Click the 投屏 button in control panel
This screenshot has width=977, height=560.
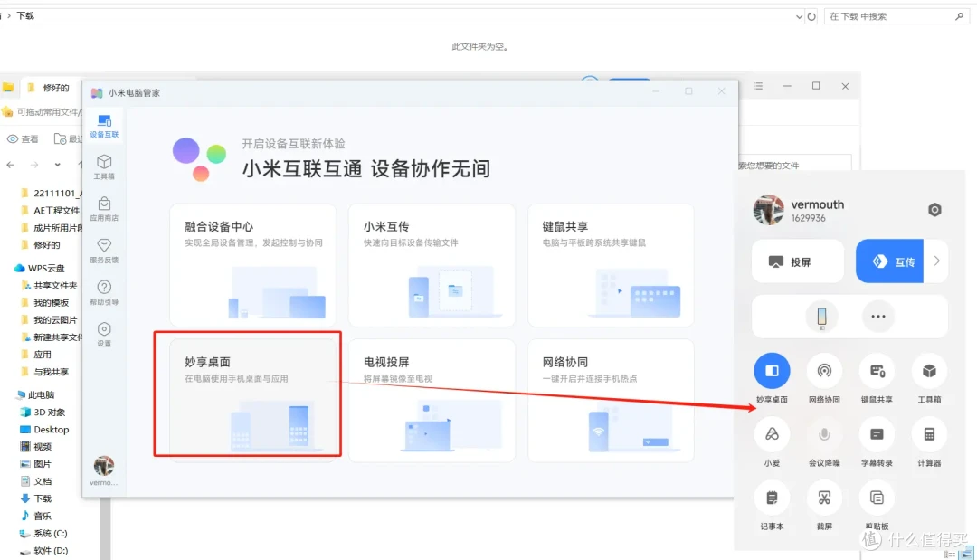(x=798, y=261)
